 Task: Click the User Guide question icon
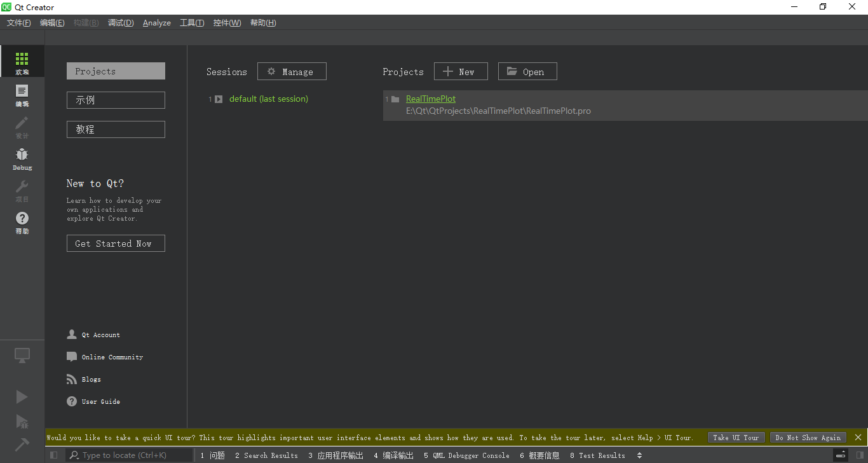72,401
